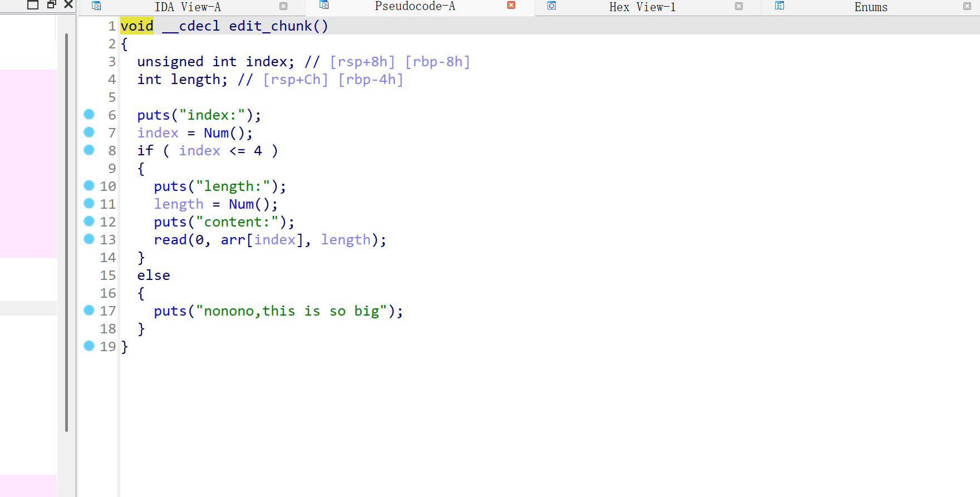
Task: Click the IDA View-A tab icon
Action: pyautogui.click(x=96, y=6)
